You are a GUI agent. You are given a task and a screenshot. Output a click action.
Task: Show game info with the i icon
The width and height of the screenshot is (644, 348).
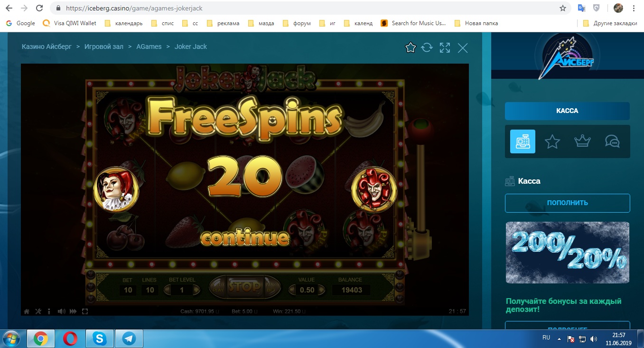(x=49, y=311)
